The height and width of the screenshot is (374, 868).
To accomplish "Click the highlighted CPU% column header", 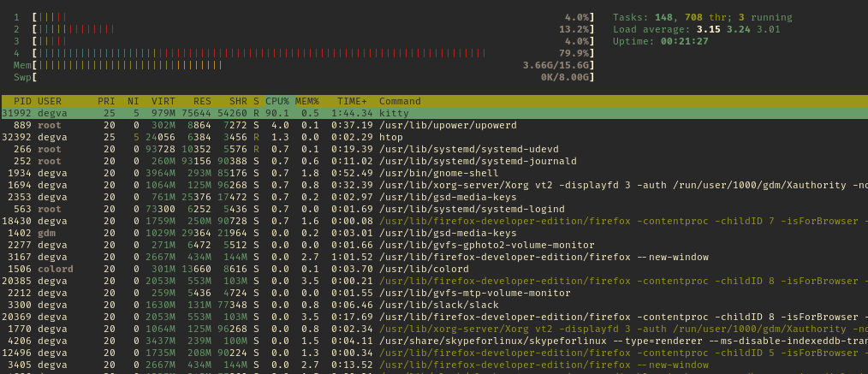I will click(278, 101).
